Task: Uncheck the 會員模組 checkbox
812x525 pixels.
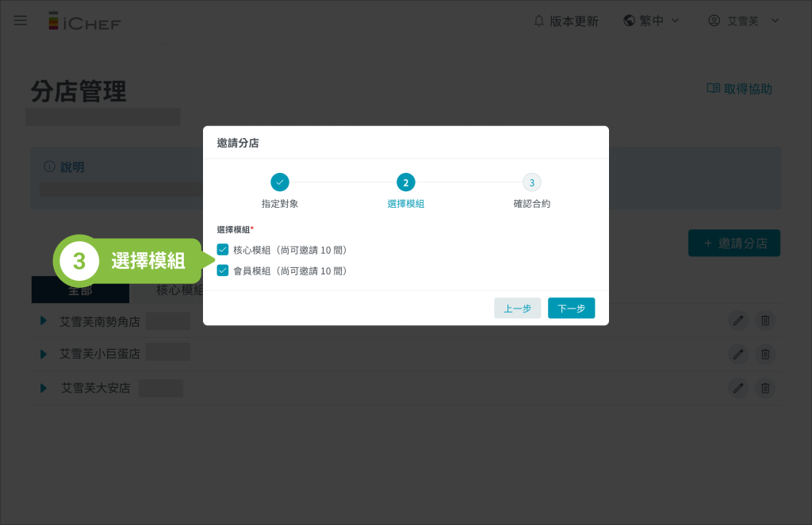Action: (x=223, y=270)
